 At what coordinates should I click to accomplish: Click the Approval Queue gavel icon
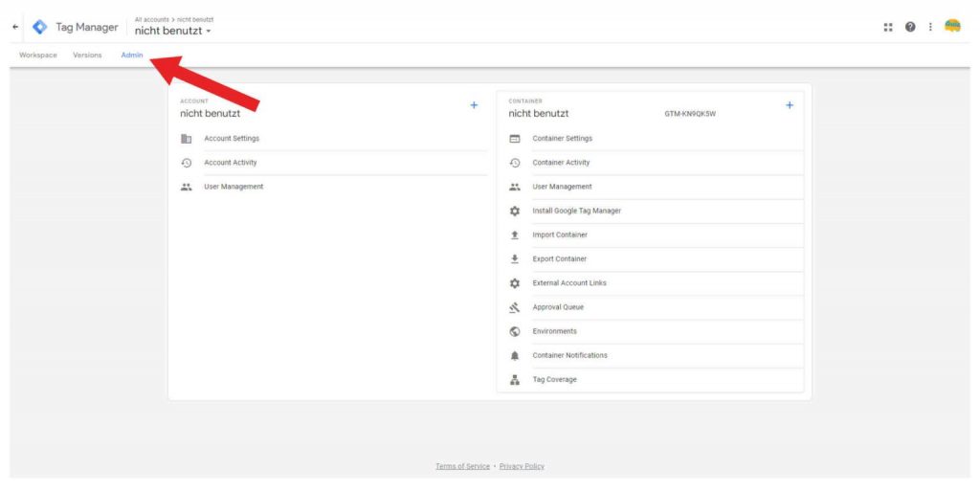coord(515,307)
